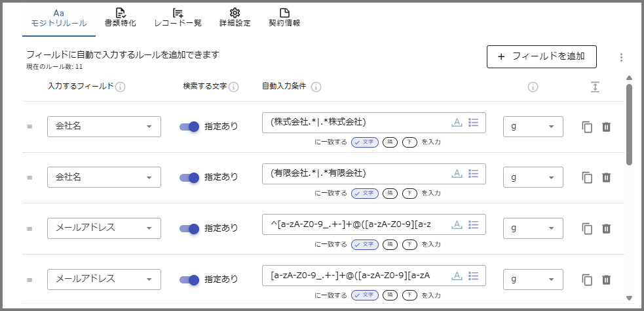
Task: Select the 降 chip under the 株式会社 rule
Action: coord(389,142)
